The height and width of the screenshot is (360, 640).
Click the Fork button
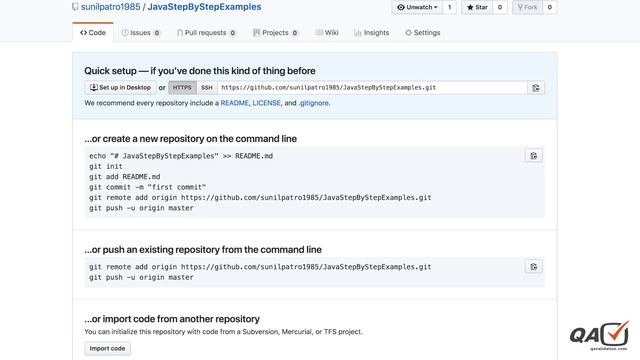[527, 7]
